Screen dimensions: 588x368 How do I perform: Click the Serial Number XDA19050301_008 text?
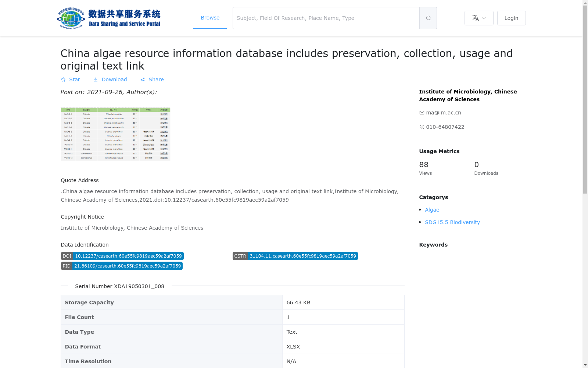tap(120, 286)
